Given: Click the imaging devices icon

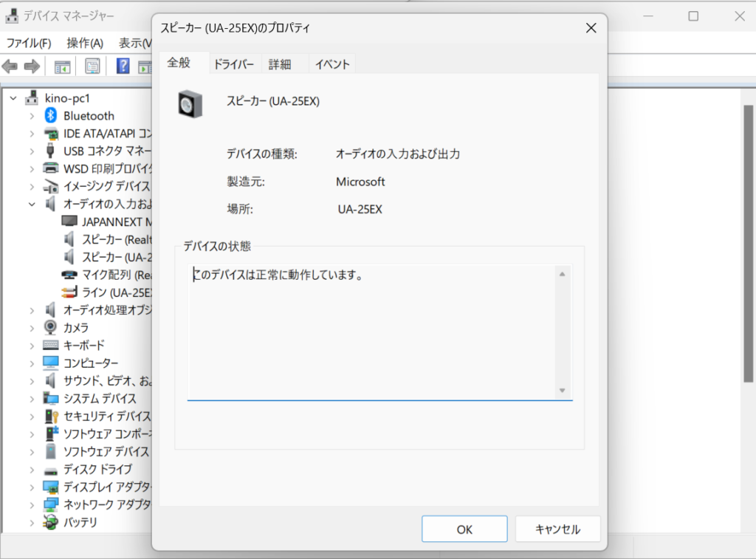Looking at the screenshot, I should click(x=51, y=186).
